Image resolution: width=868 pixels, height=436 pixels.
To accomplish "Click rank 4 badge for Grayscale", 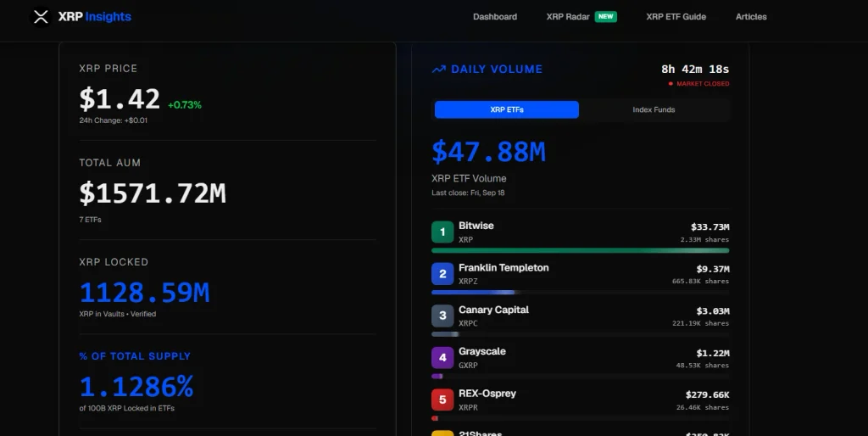I will pyautogui.click(x=442, y=358).
